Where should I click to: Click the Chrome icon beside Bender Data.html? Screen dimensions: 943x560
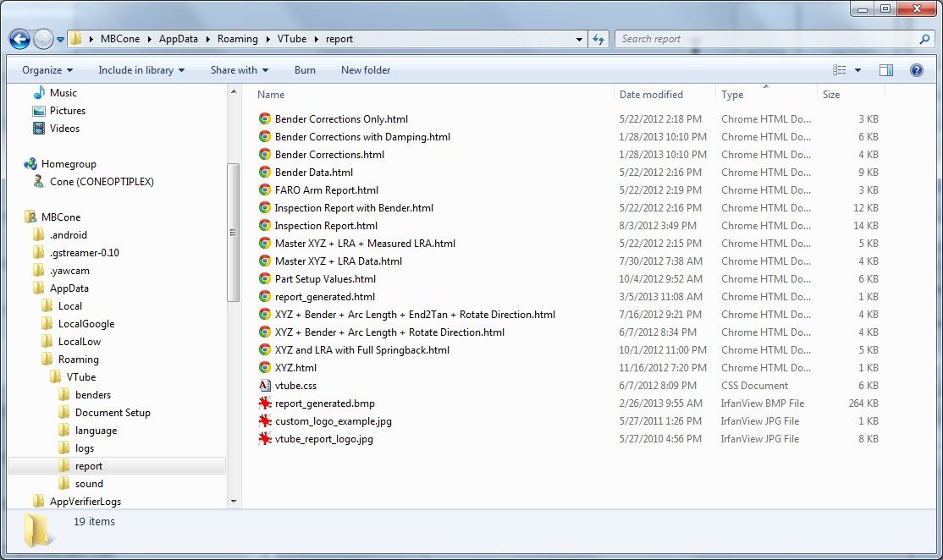pyautogui.click(x=265, y=173)
